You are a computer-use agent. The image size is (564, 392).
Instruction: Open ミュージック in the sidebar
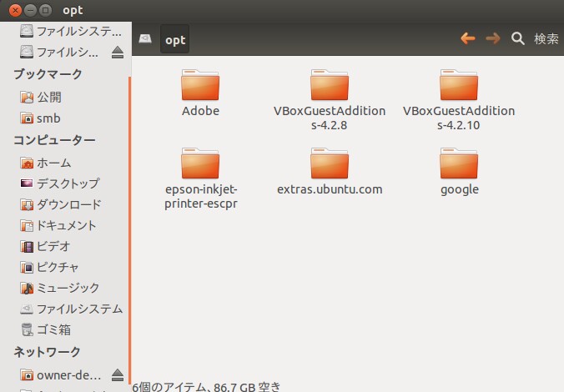click(x=60, y=288)
